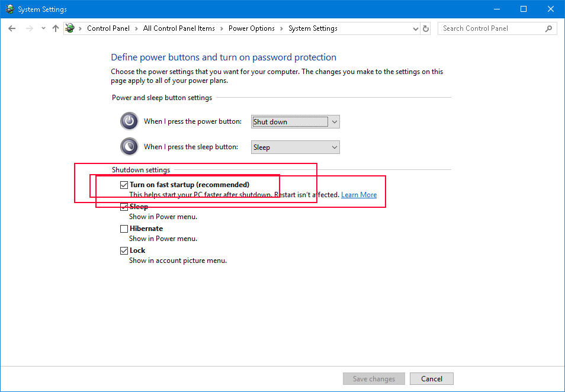The image size is (565, 392).
Task: Click the power button icon
Action: [129, 121]
